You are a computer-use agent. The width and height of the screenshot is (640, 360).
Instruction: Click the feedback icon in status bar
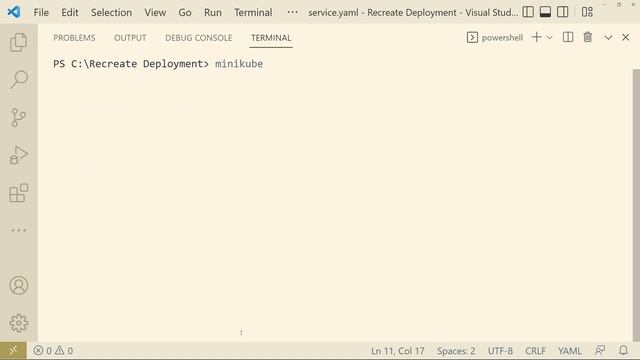coord(600,351)
